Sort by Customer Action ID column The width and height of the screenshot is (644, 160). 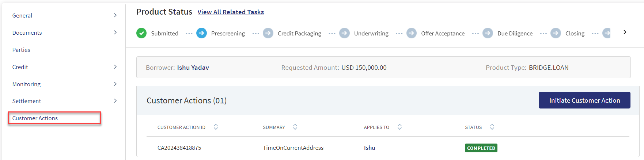pyautogui.click(x=216, y=127)
